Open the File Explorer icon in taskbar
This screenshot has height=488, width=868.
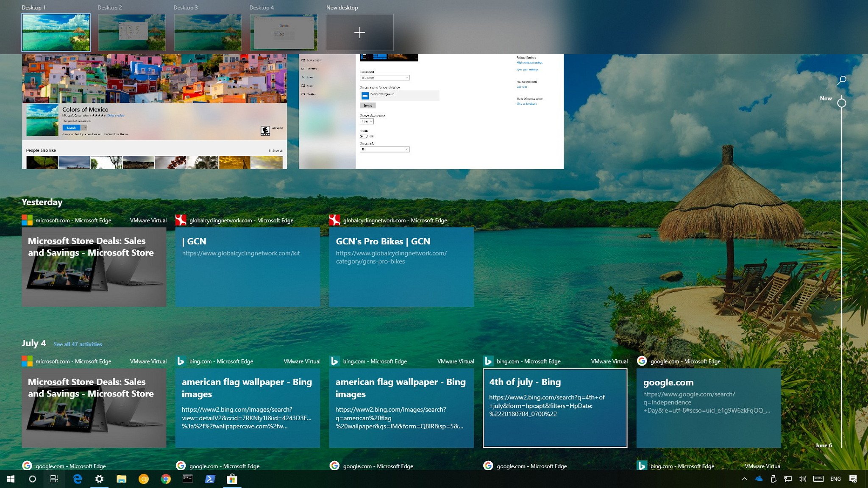[x=121, y=479]
